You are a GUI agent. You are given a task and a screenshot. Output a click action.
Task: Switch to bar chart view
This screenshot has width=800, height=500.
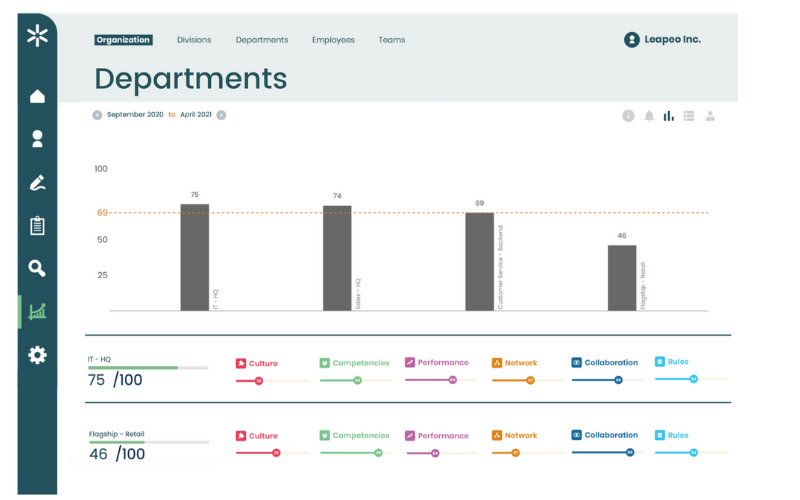pos(669,116)
